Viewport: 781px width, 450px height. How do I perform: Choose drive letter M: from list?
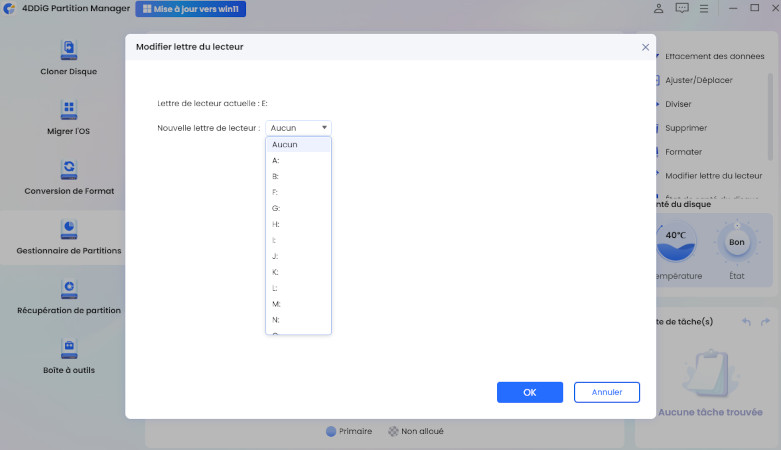tap(298, 304)
